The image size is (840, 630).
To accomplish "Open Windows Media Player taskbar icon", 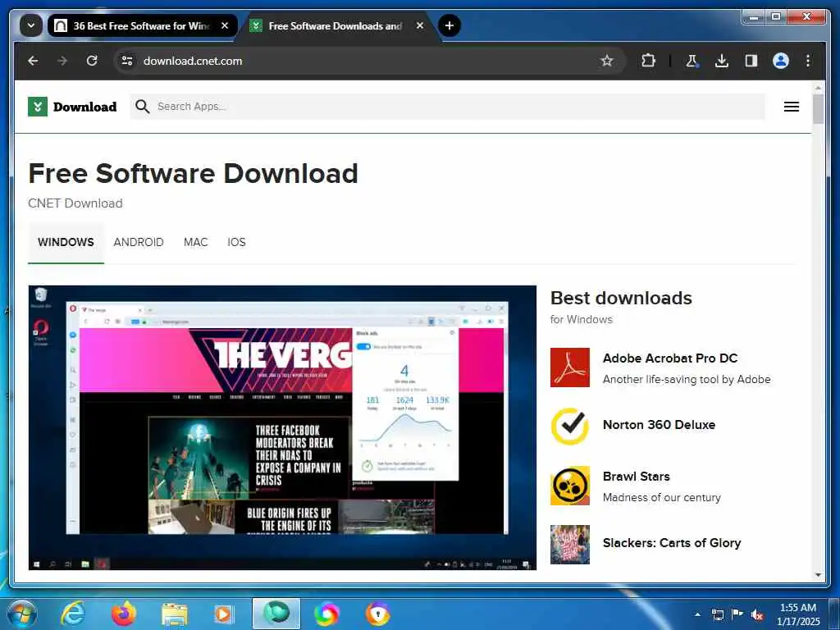I will pyautogui.click(x=224, y=614).
